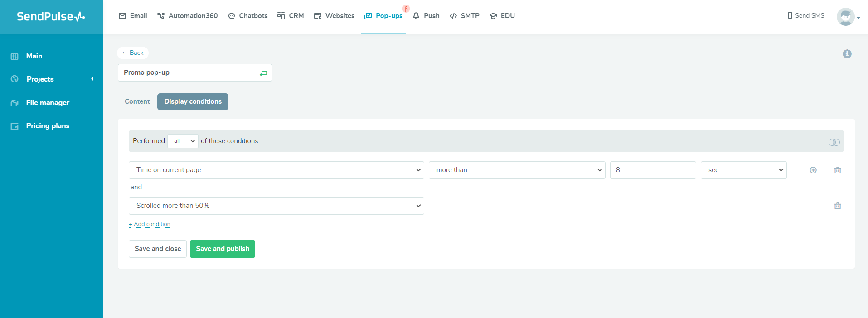The image size is (868, 318).
Task: Click Save and publish button
Action: 222,249
